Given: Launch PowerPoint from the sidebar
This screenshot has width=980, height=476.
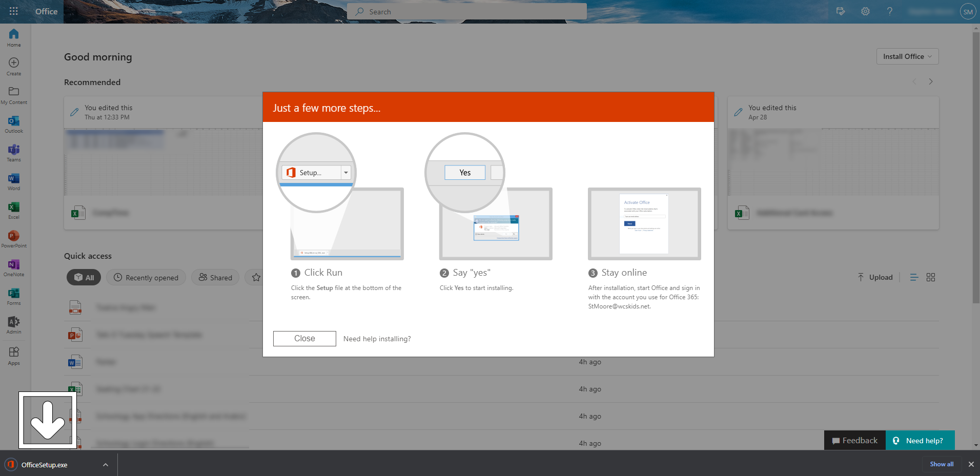Looking at the screenshot, I should click(14, 238).
